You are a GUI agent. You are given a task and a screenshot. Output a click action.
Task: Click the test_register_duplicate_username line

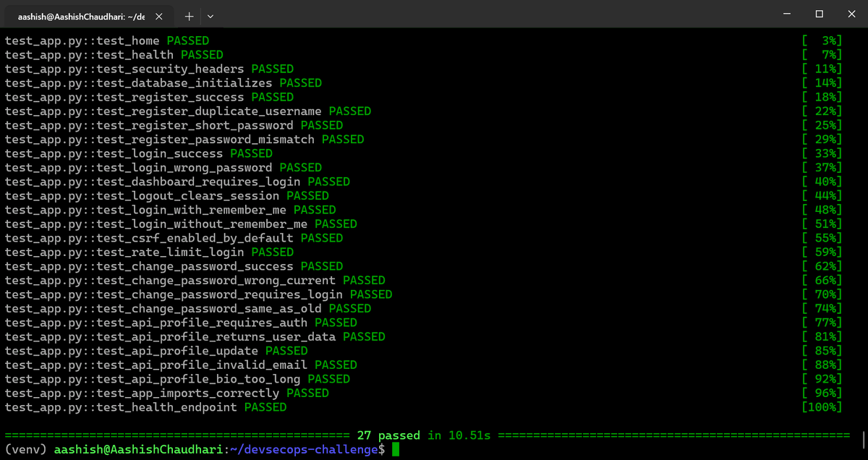(188, 111)
